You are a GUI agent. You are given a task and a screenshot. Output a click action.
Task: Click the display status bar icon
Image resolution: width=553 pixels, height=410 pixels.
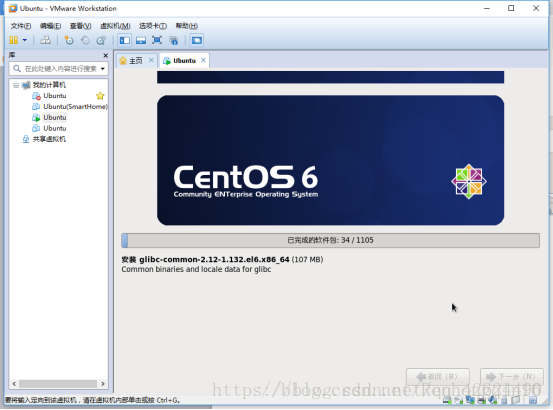(516, 400)
